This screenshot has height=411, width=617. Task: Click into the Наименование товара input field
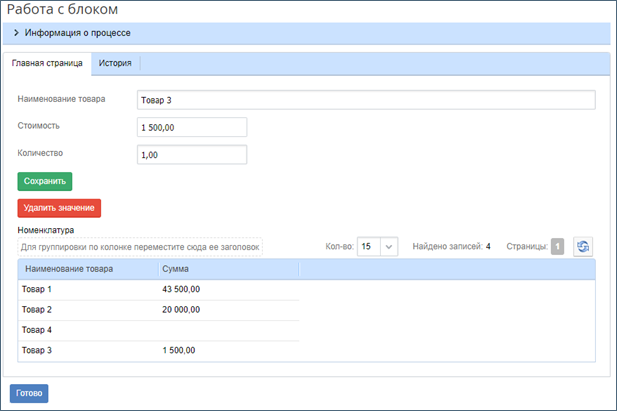click(365, 100)
